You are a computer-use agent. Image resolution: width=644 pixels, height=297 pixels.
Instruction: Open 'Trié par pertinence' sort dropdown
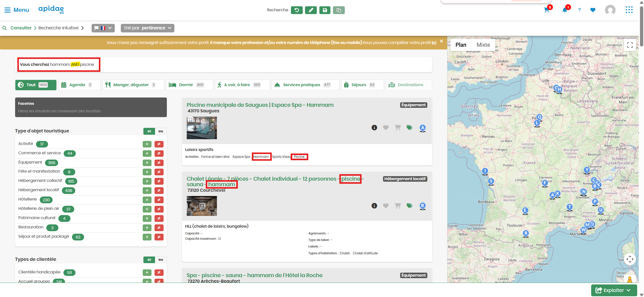point(147,28)
